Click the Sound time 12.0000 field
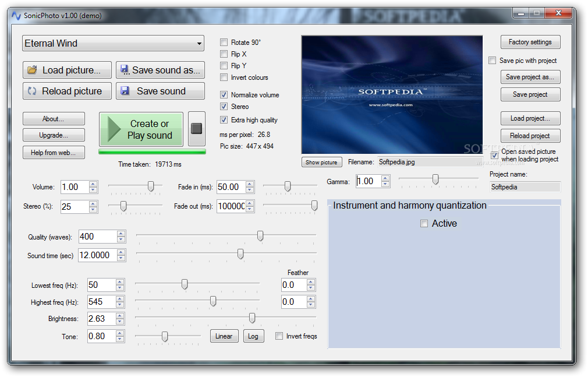This screenshot has height=377, width=588. (x=97, y=255)
